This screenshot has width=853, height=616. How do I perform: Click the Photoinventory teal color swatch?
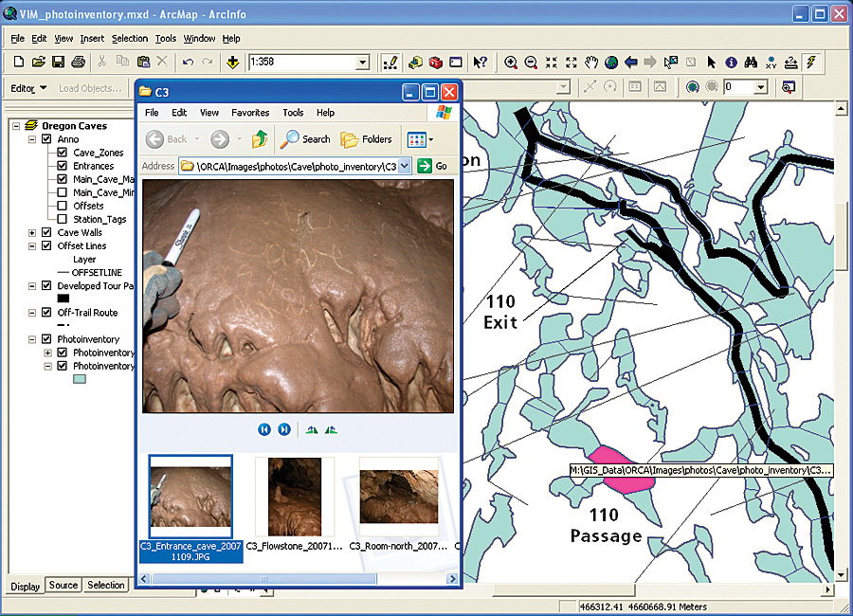click(79, 379)
